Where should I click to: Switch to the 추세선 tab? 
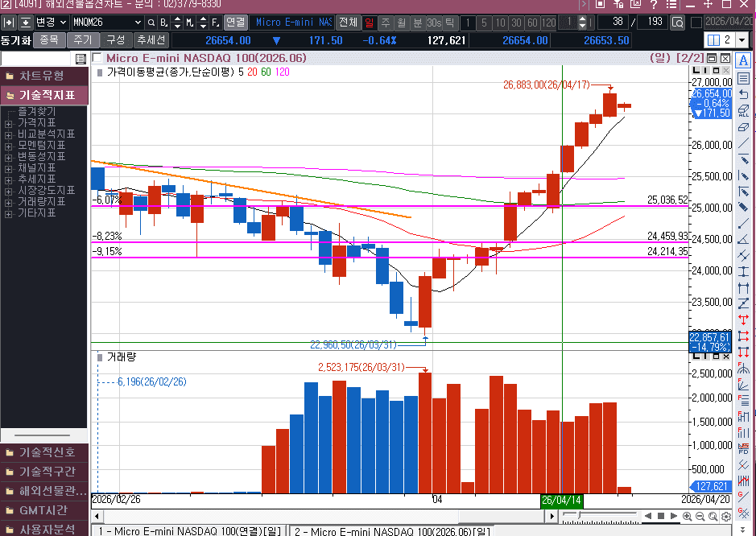coord(151,39)
